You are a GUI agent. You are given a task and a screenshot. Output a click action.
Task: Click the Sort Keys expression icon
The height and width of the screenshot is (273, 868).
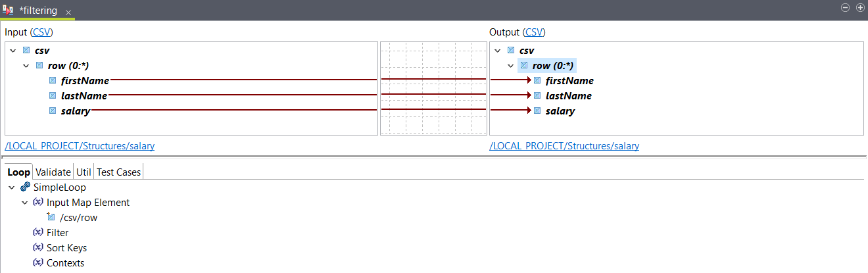[38, 247]
